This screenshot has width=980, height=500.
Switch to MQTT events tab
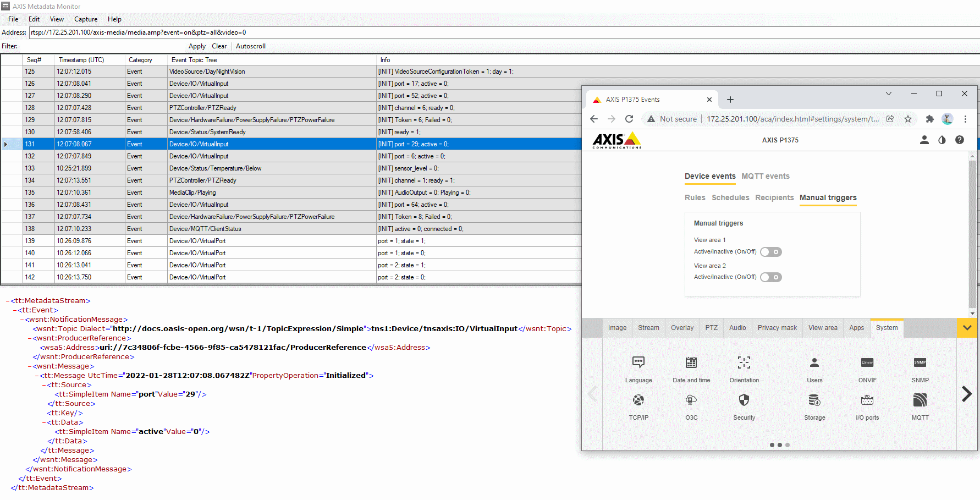[x=766, y=176]
